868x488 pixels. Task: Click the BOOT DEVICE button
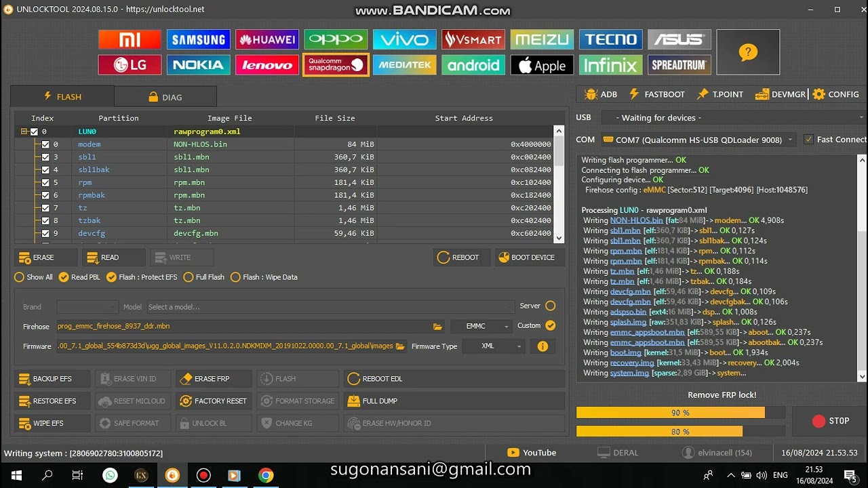pyautogui.click(x=528, y=258)
